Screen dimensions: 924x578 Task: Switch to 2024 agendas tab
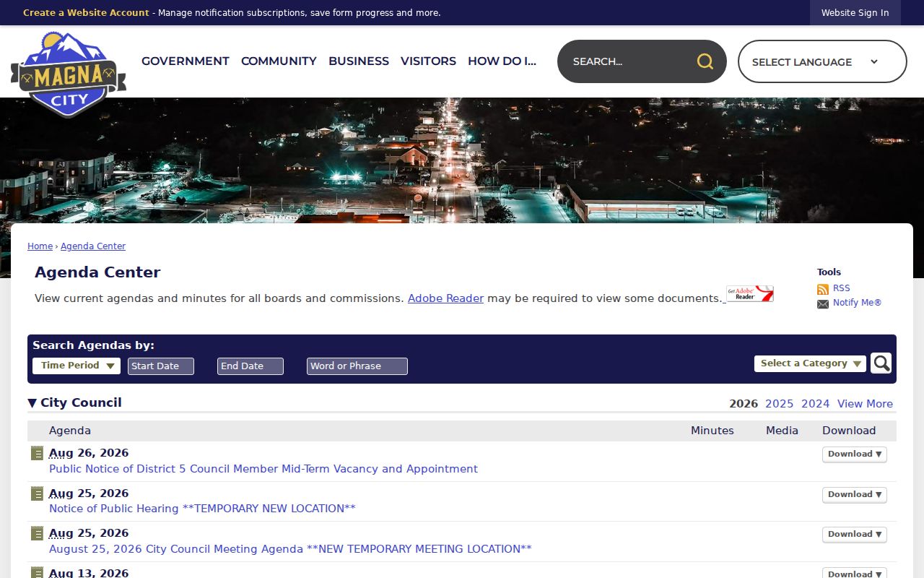(x=815, y=404)
